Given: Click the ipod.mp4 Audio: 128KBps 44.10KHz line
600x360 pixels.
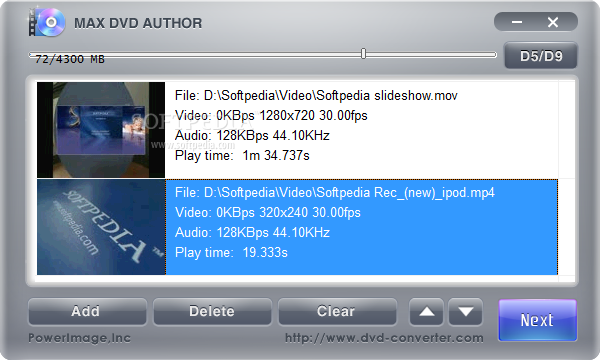Looking at the screenshot, I should (252, 233).
